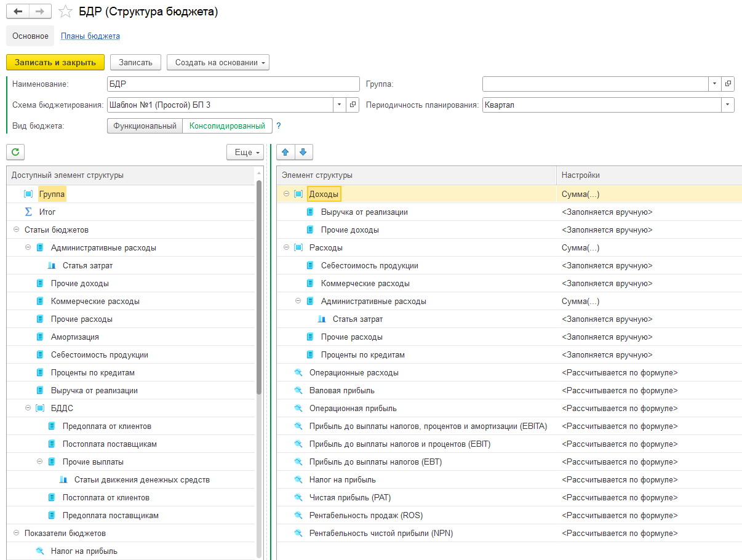Screen dimensions: 742x560
Task: Click the icon of Выручка от реализации in right panel
Action: (x=310, y=212)
